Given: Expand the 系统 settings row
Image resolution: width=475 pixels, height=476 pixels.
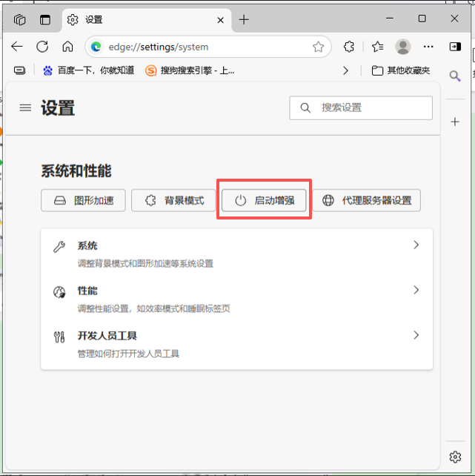Looking at the screenshot, I should (x=236, y=254).
